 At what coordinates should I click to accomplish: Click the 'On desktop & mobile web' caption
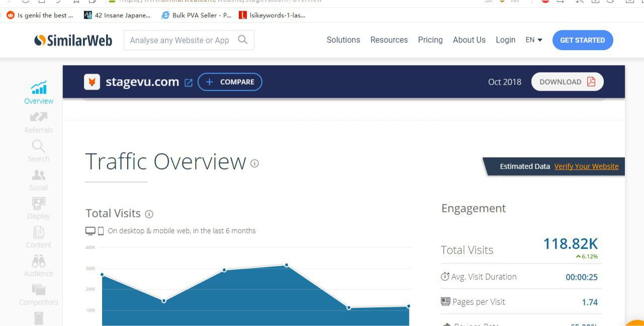coord(182,231)
